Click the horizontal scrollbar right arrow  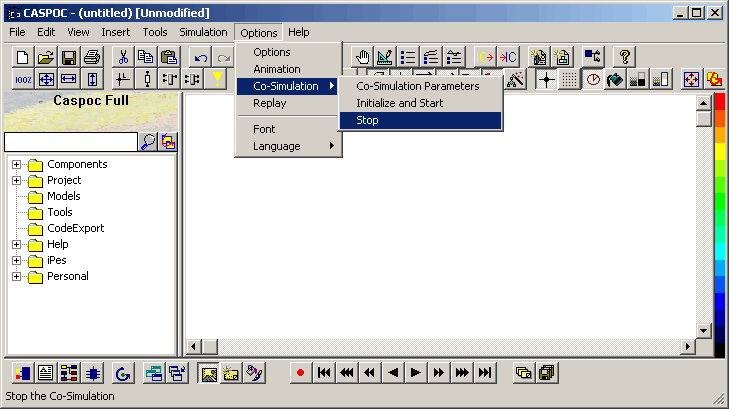688,347
